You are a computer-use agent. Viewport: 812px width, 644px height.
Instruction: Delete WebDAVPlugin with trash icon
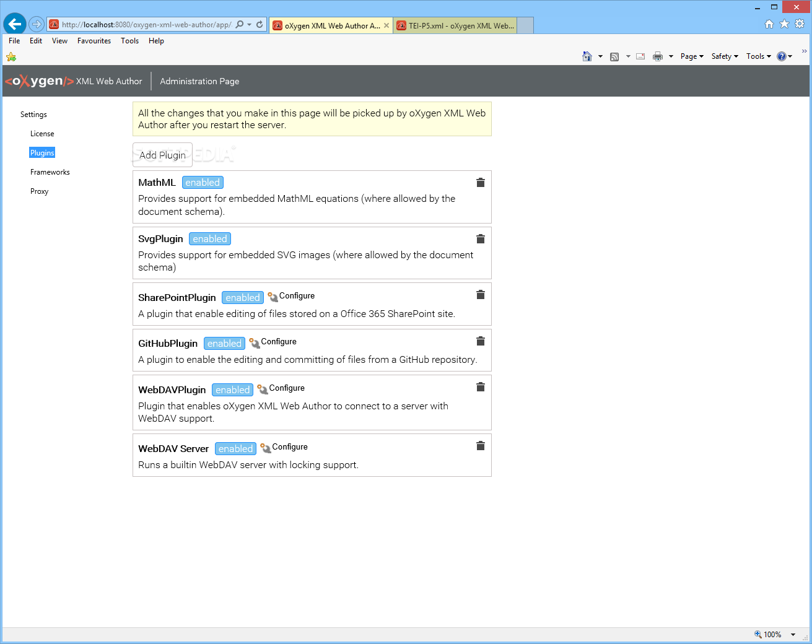pyautogui.click(x=480, y=387)
